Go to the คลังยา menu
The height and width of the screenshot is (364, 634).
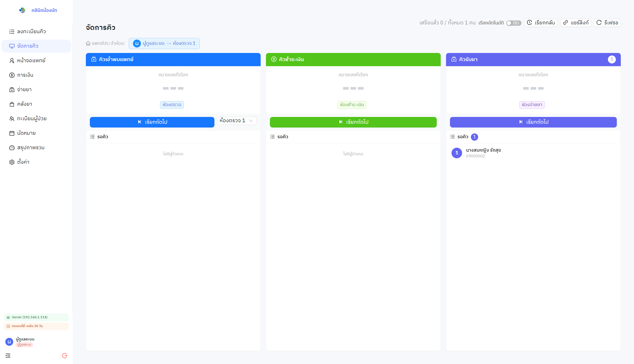click(24, 104)
